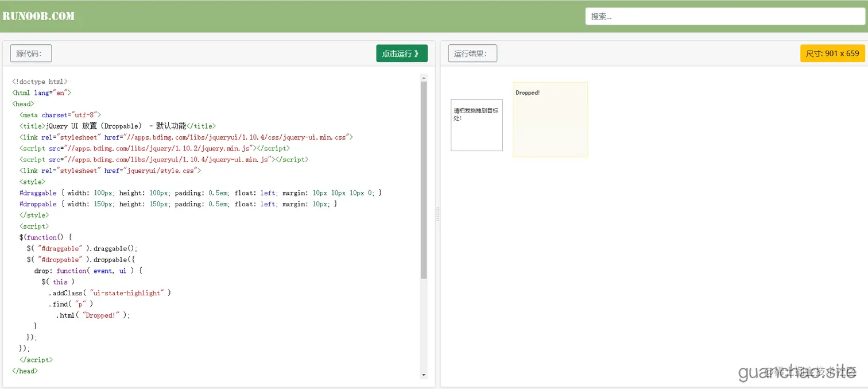Click the splitter handle between code and result panels

click(437, 214)
